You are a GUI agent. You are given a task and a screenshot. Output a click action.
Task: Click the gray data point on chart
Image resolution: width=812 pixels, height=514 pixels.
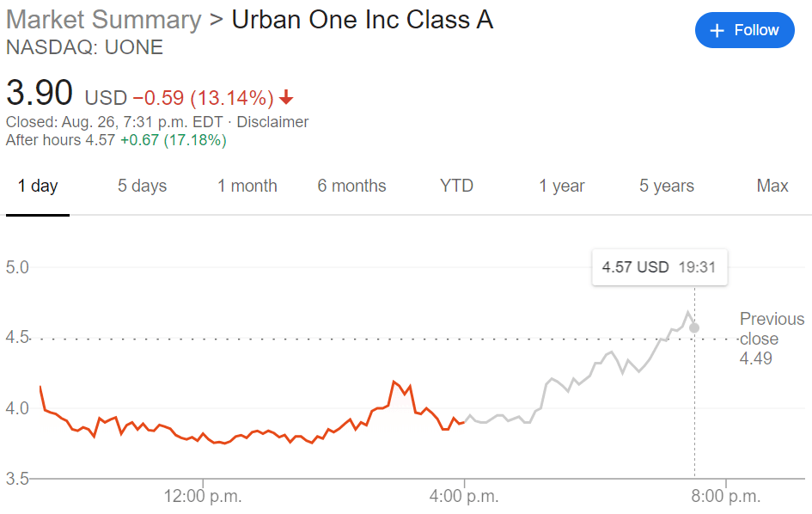(x=694, y=327)
